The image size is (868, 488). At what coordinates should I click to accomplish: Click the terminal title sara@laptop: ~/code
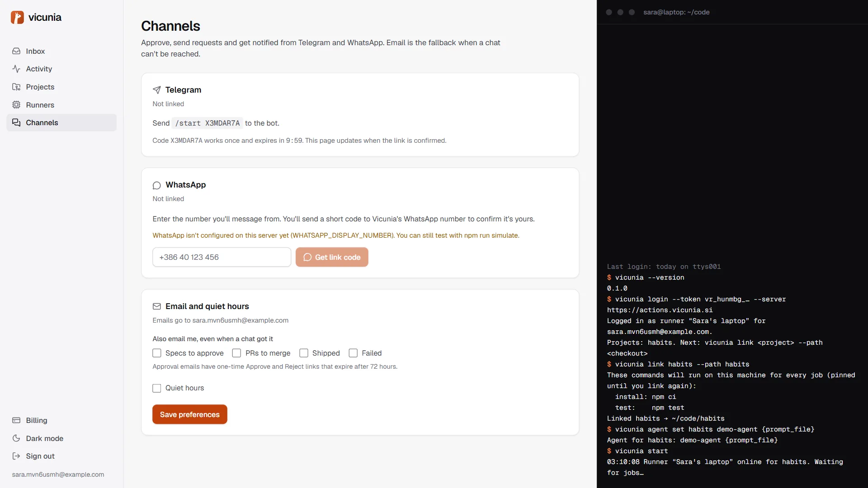point(676,12)
